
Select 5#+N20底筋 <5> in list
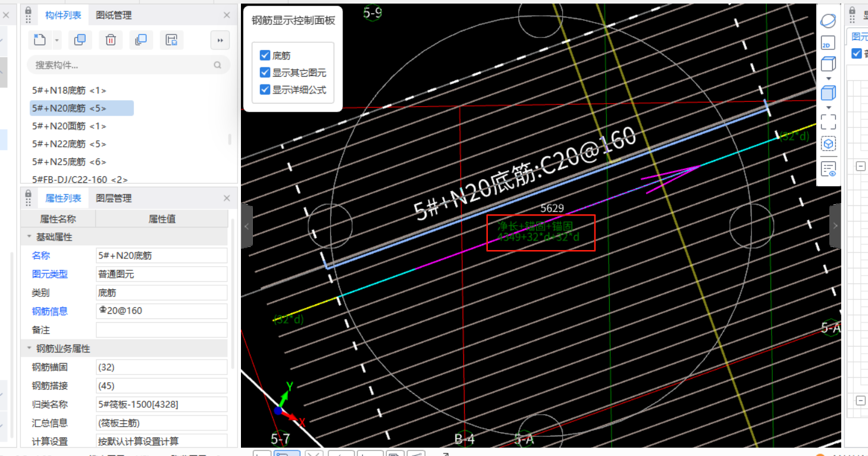click(x=82, y=108)
